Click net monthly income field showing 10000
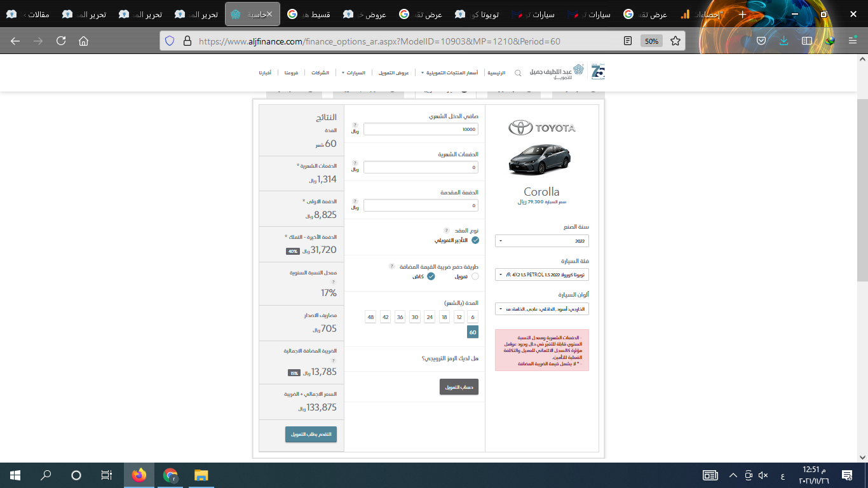This screenshot has width=868, height=488. [x=421, y=129]
